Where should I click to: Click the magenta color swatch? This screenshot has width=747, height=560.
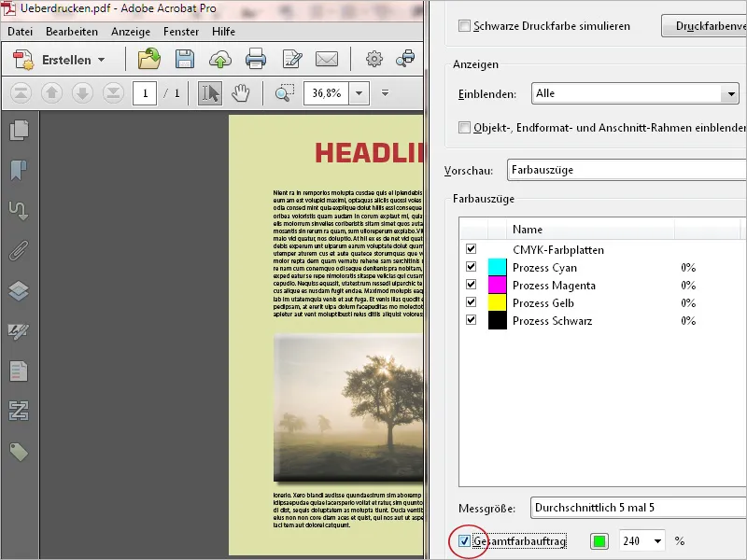tap(498, 285)
